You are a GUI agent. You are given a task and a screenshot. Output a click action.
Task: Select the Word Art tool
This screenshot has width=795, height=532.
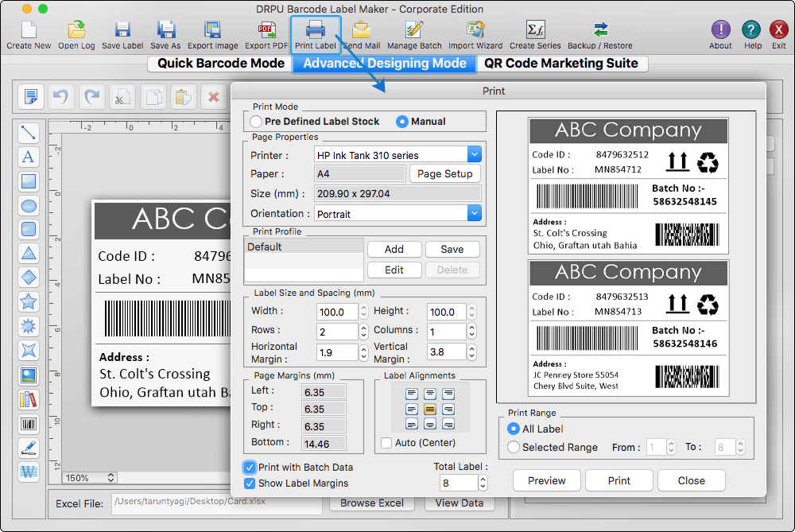point(29,472)
